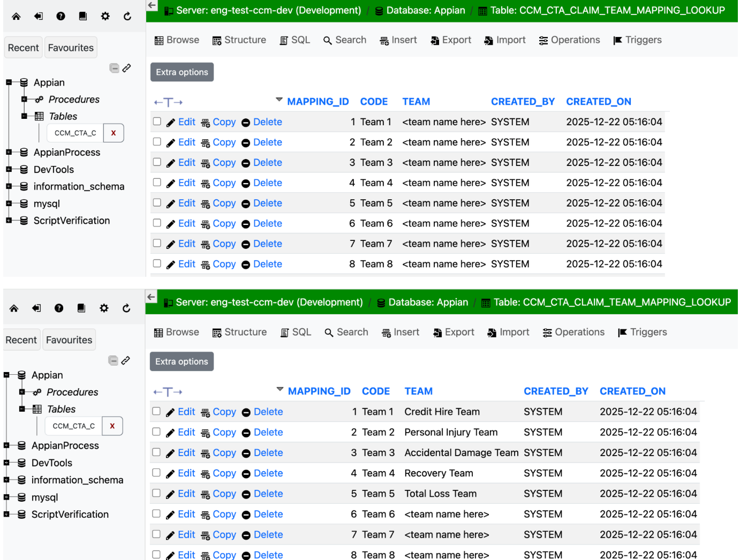The image size is (740, 560).
Task: Open the Structure tab in the top panel
Action: pyautogui.click(x=239, y=40)
